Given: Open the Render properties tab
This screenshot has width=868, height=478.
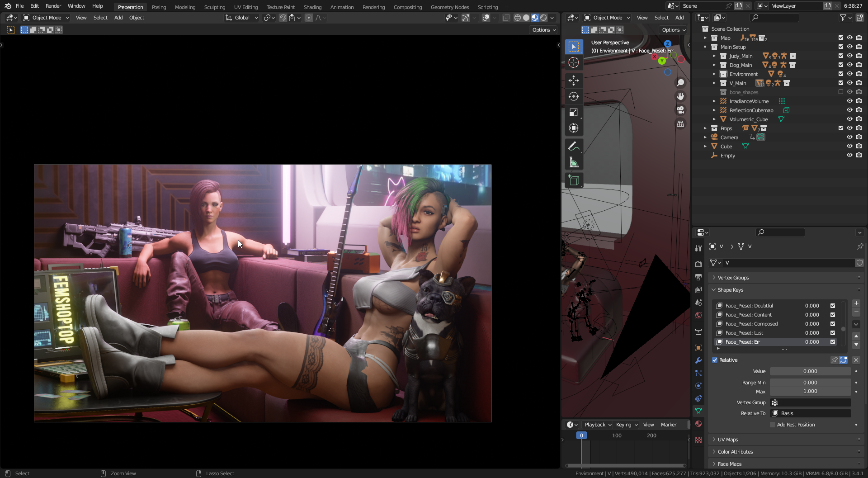Looking at the screenshot, I should 698,264.
